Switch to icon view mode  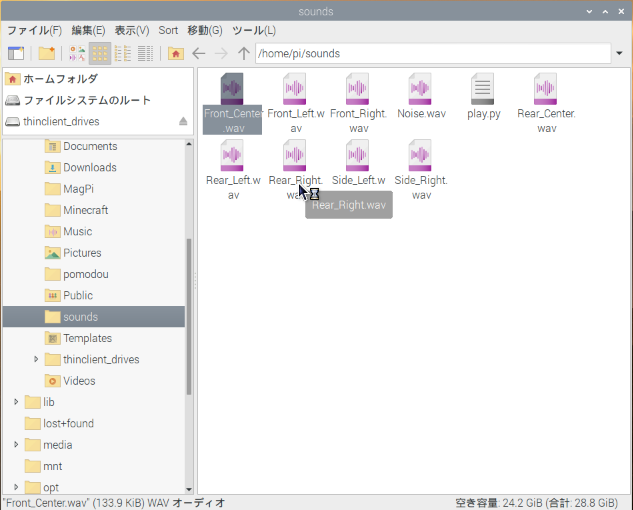click(x=100, y=53)
